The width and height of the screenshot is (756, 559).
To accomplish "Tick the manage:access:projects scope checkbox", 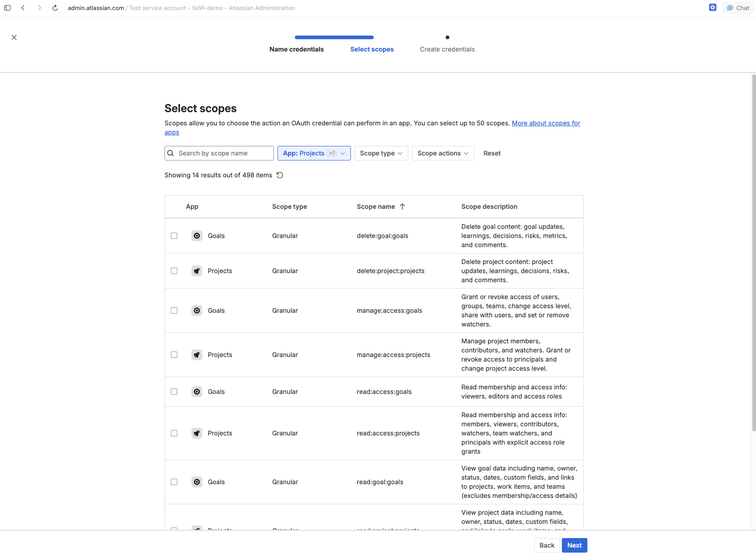I will click(174, 355).
